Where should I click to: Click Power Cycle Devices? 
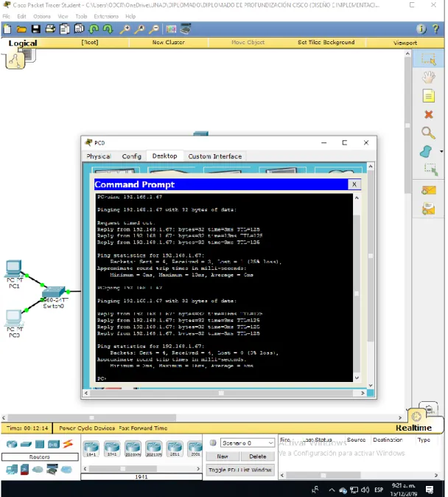[x=87, y=428]
